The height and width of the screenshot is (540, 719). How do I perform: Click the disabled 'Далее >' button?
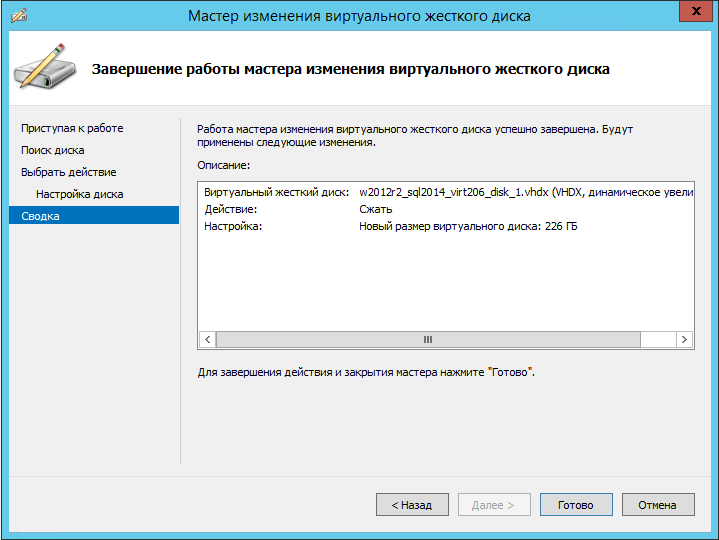[494, 505]
